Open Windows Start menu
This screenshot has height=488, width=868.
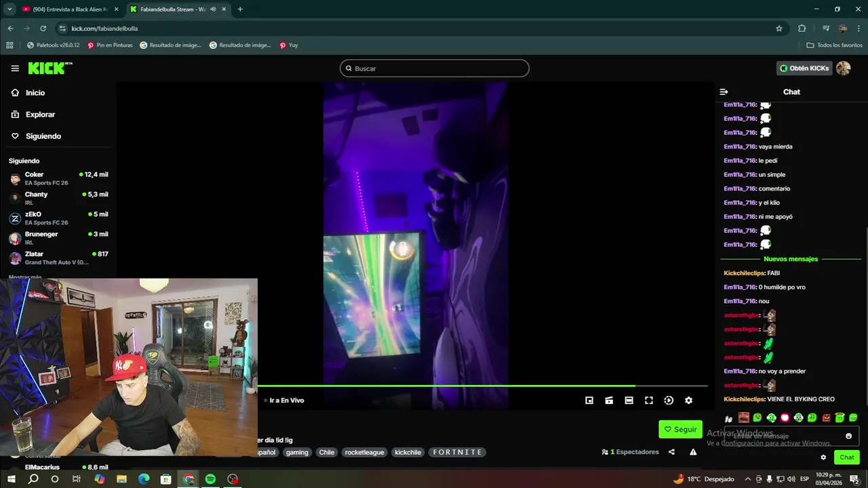(x=11, y=479)
